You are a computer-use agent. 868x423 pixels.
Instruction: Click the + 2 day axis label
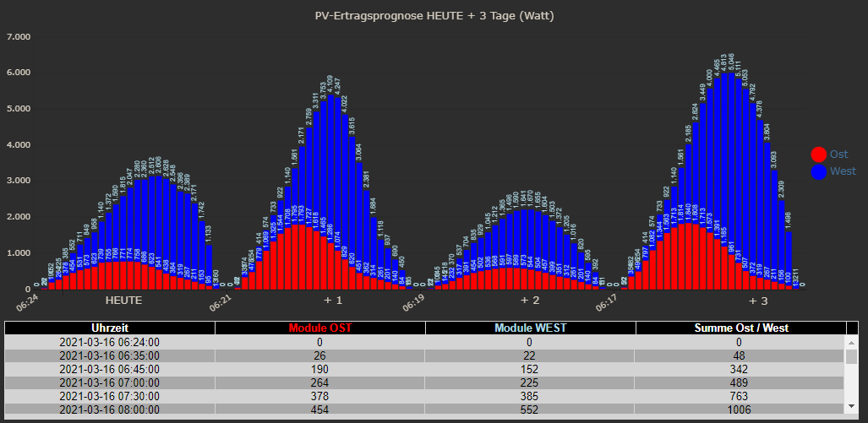coord(530,301)
